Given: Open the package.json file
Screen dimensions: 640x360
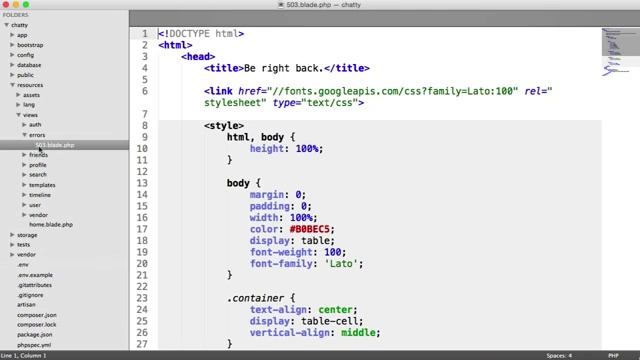Looking at the screenshot, I should pyautogui.click(x=35, y=334).
